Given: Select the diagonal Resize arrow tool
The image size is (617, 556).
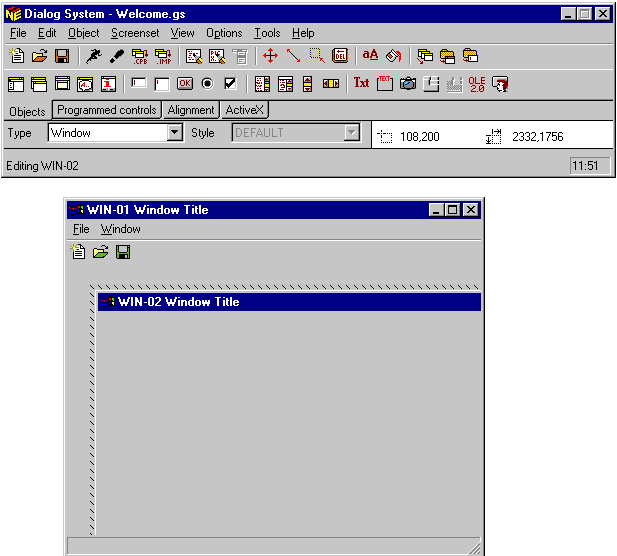Looking at the screenshot, I should (x=294, y=55).
